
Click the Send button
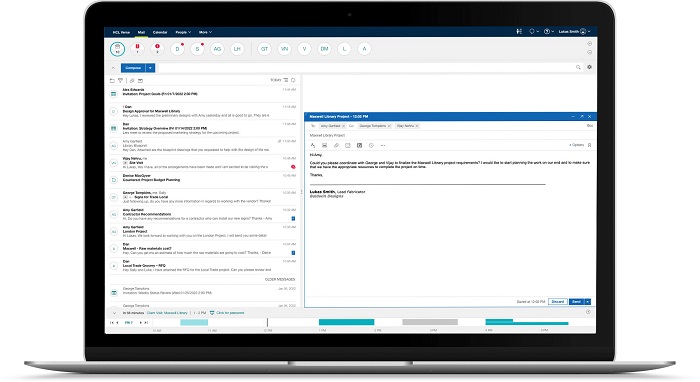pyautogui.click(x=576, y=302)
